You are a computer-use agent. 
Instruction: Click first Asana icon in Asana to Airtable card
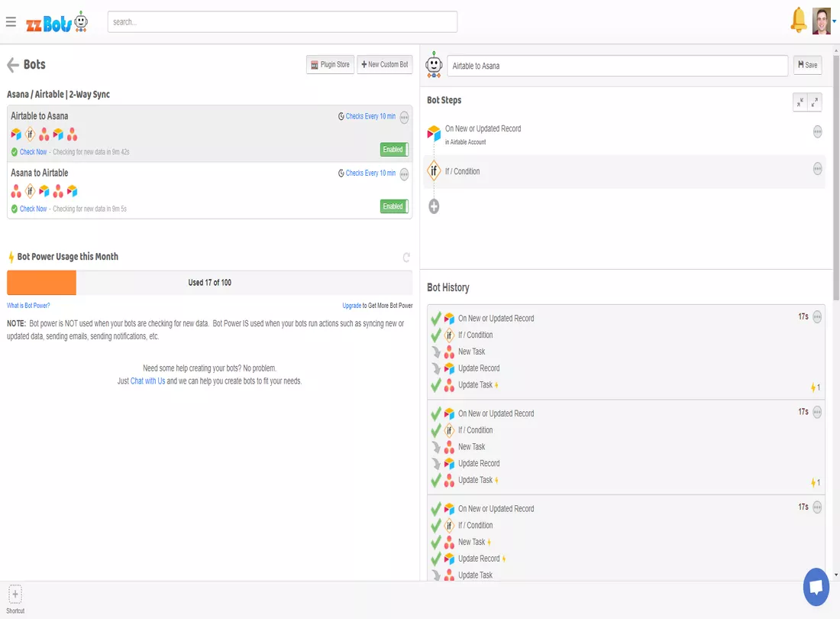[x=16, y=191]
